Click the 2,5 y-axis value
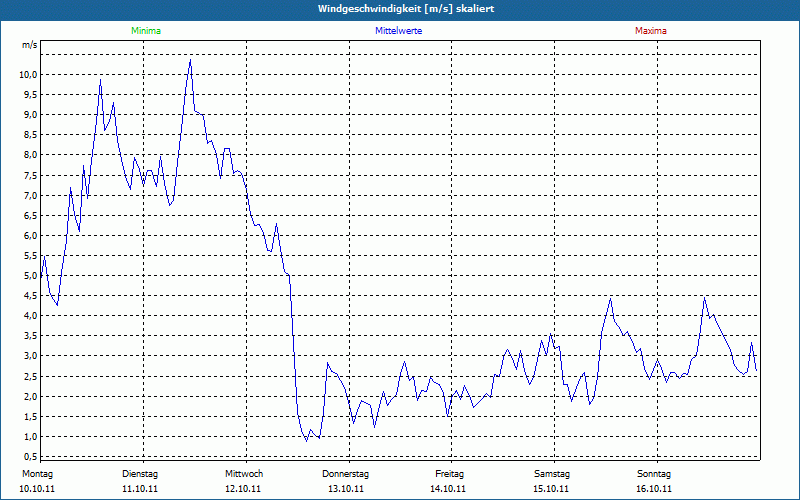The height and width of the screenshot is (500, 800). pyautogui.click(x=31, y=376)
